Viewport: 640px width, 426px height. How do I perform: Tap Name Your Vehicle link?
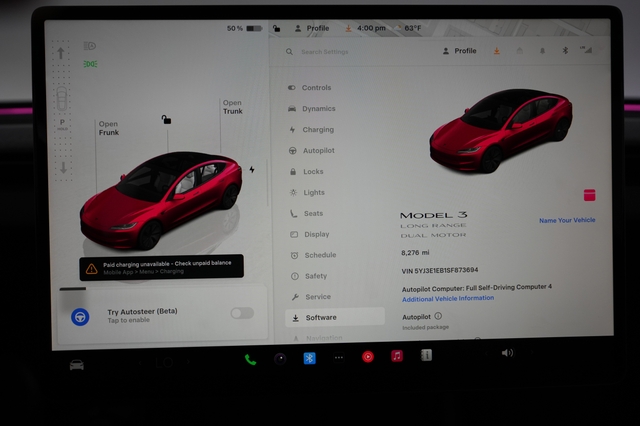(567, 220)
